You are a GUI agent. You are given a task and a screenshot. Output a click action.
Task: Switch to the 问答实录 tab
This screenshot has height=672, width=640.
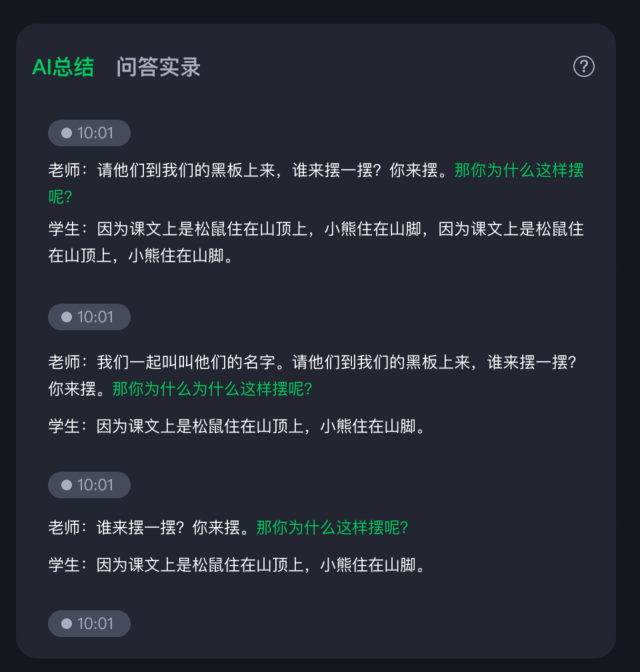click(x=158, y=67)
